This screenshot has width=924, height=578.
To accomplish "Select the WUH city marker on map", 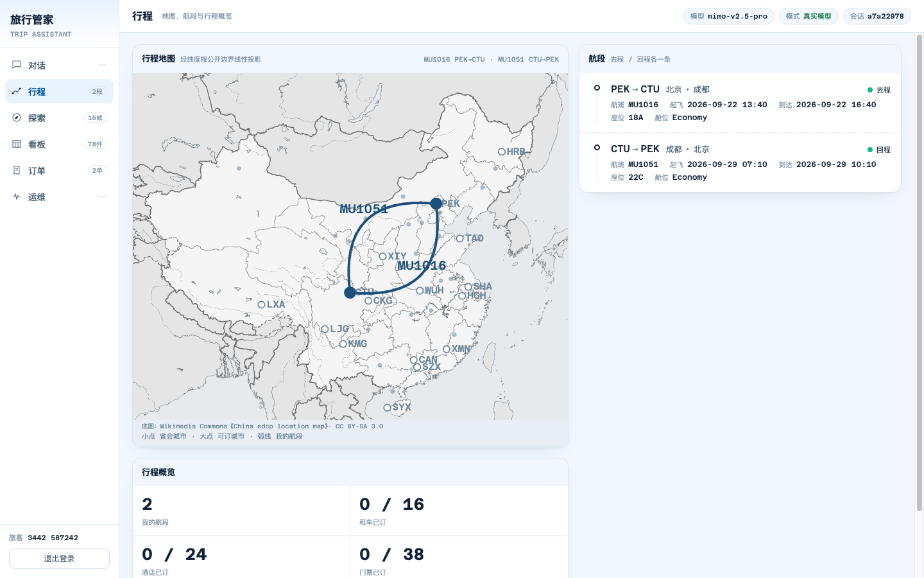I will coord(420,290).
